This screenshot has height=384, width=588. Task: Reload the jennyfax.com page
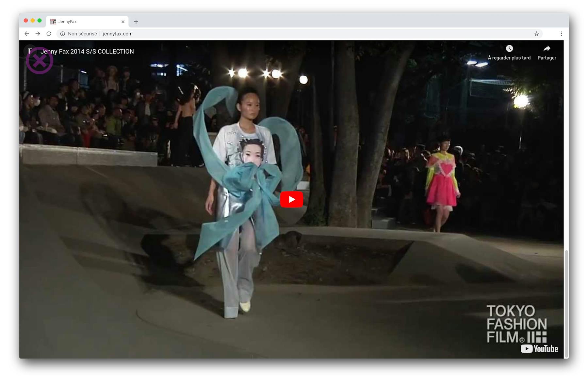pyautogui.click(x=49, y=34)
